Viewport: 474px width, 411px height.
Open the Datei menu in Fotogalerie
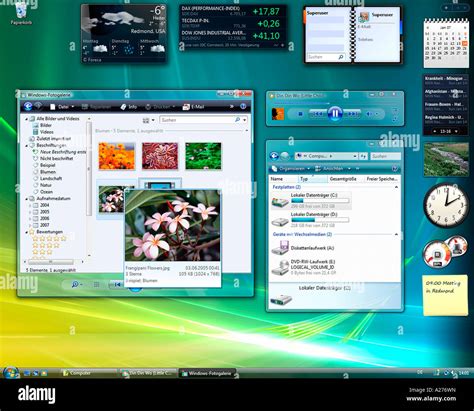click(x=62, y=107)
